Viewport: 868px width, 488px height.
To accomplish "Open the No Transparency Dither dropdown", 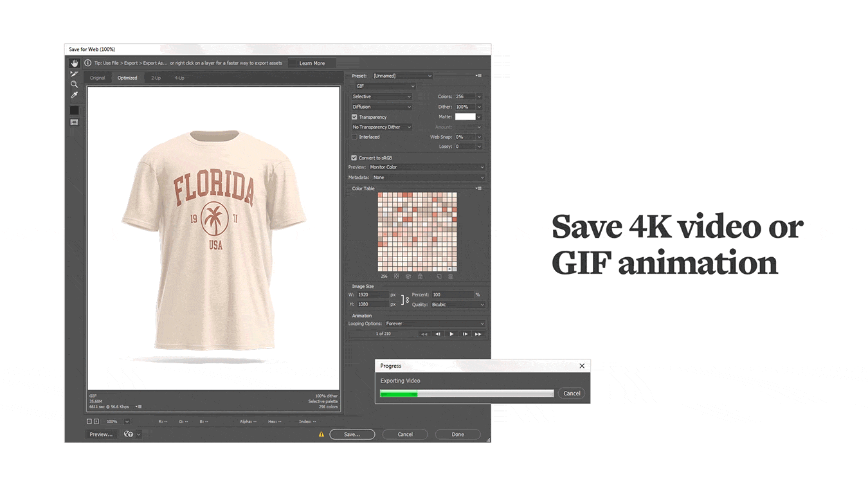I will tap(381, 127).
